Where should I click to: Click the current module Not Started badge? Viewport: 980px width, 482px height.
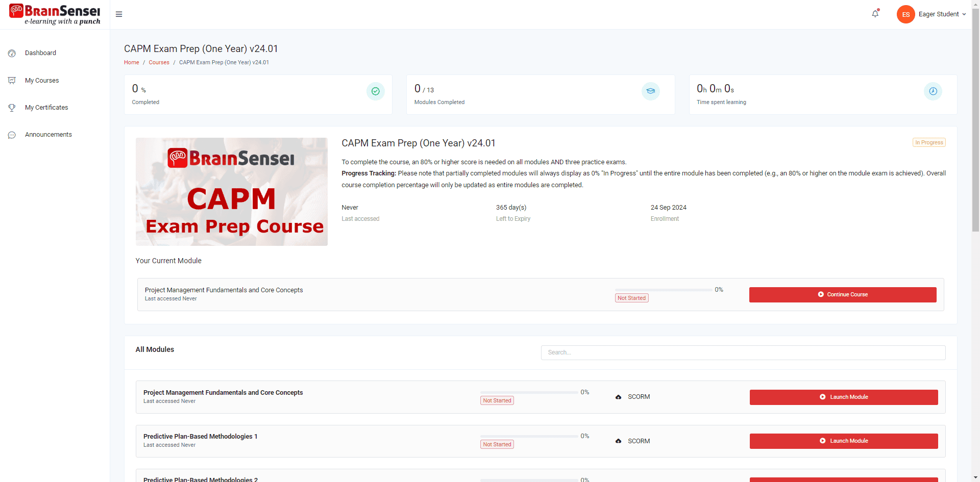tap(632, 298)
